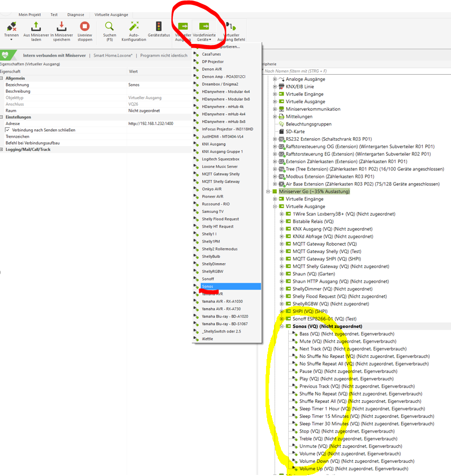Screen dimensions: 451x476
Task: Expand Bistabile Relais (VQ) node
Action: pyautogui.click(x=282, y=222)
